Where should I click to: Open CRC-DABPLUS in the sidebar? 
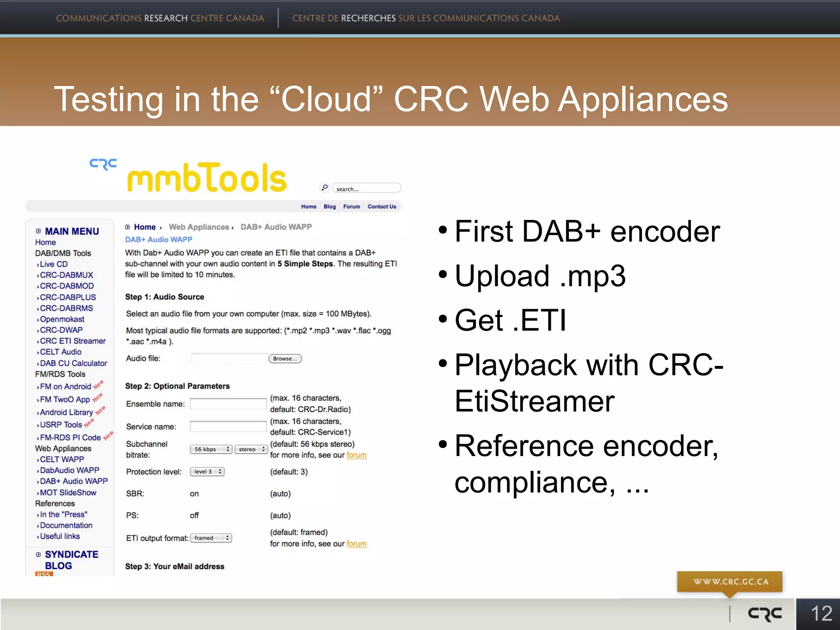point(68,297)
